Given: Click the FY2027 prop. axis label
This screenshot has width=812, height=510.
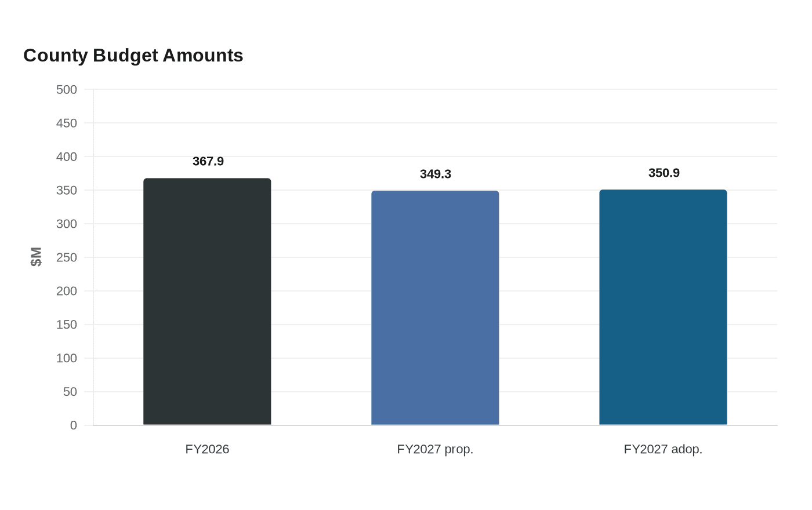Looking at the screenshot, I should pyautogui.click(x=435, y=449).
